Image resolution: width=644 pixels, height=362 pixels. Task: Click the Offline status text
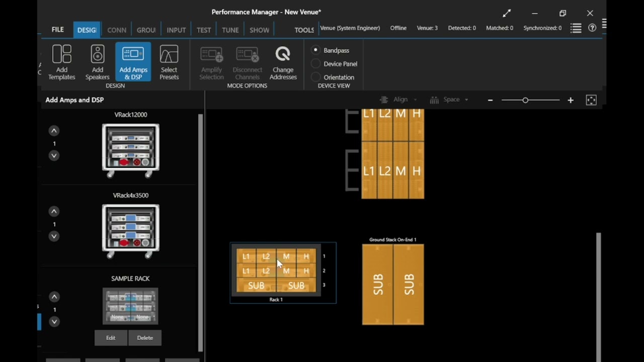pyautogui.click(x=398, y=28)
